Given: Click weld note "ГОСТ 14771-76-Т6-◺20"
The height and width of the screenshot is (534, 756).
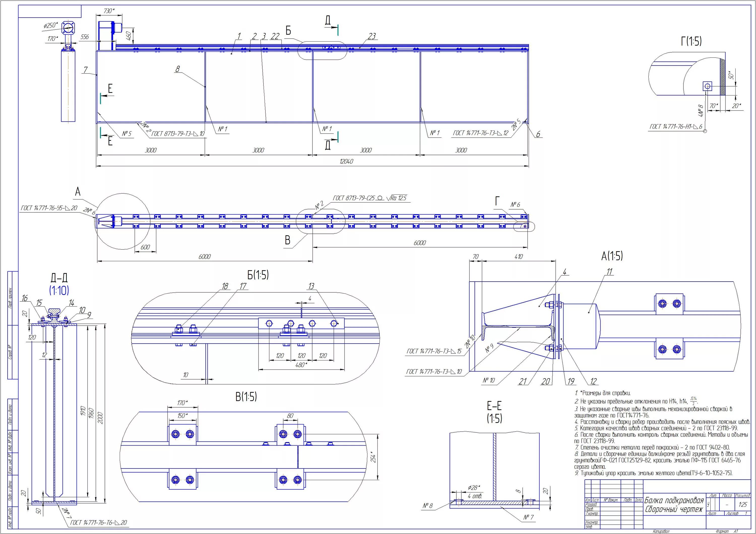Looking at the screenshot, I should pyautogui.click(x=99, y=522).
